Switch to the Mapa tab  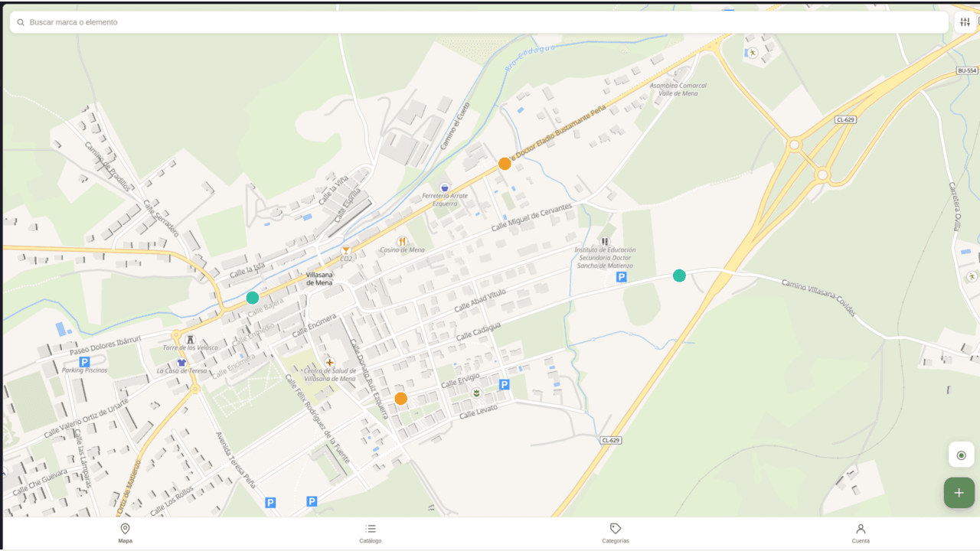point(125,533)
